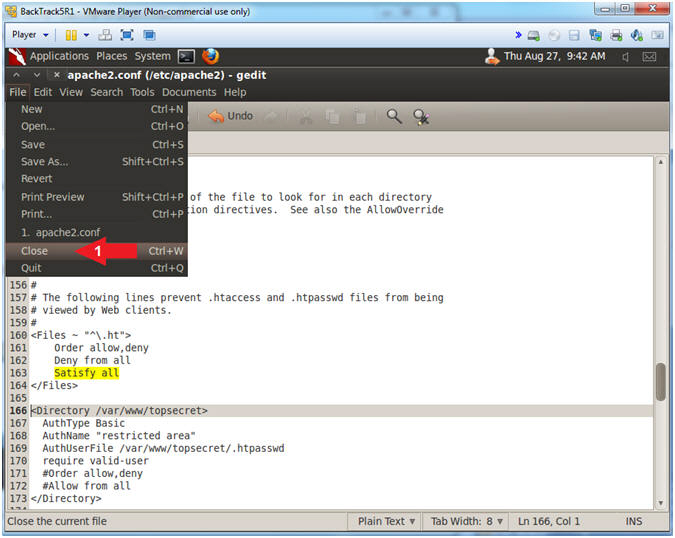Click the mail envelope icon in panel
The width and height of the screenshot is (675, 538).
(649, 57)
